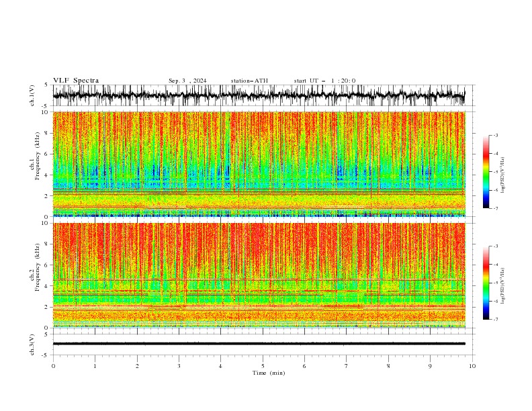Screen dimensions: 532x411
Task: Click the upper PSD color scale bar
Action: coord(486,172)
